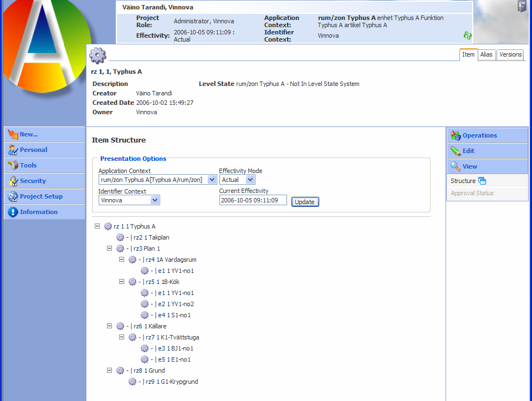Click gear icon of rz6 1 Källare
Screen dimensions: 532x401
click(x=120, y=326)
